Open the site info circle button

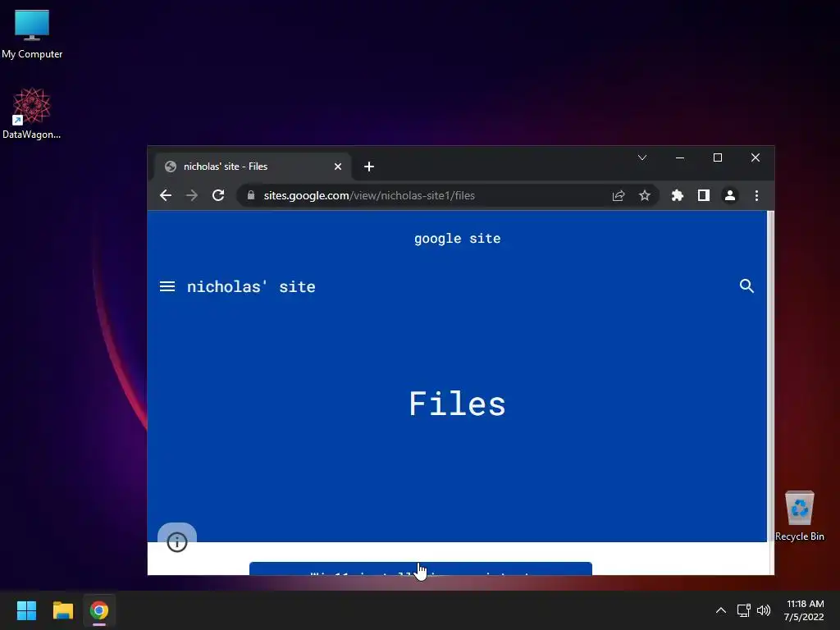(177, 541)
